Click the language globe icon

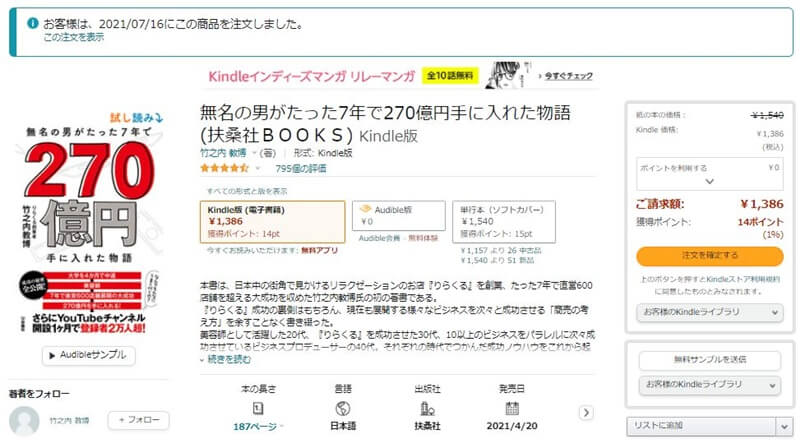click(343, 408)
